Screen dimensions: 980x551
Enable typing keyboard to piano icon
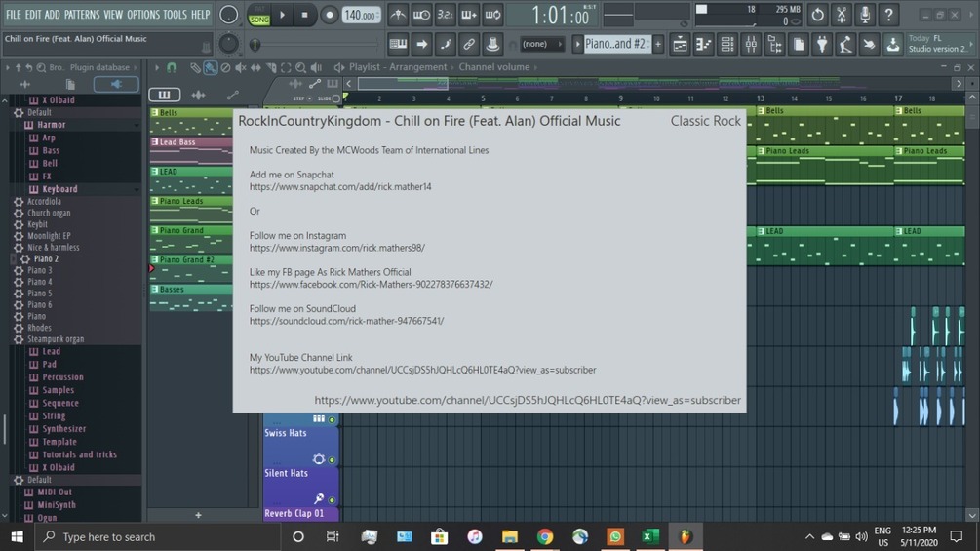[x=398, y=44]
